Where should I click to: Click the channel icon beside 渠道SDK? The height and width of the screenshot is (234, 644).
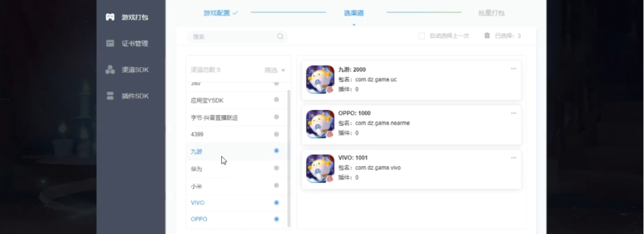(x=110, y=70)
